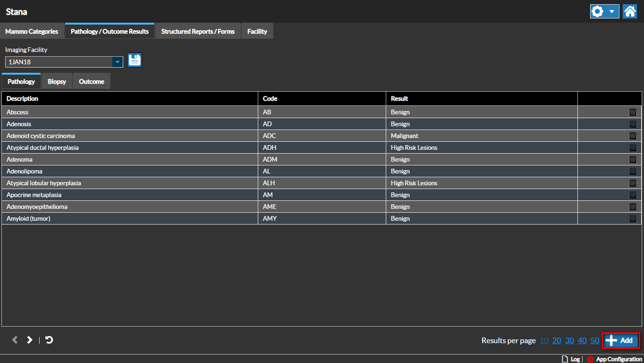
Task: Switch to Mammo Categories tab
Action: click(32, 31)
